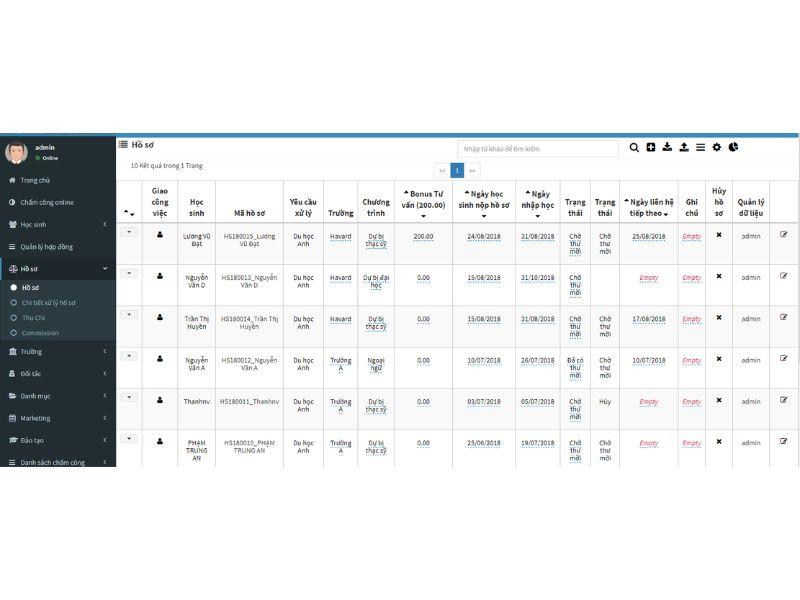Add new record with plus icon

[651, 147]
